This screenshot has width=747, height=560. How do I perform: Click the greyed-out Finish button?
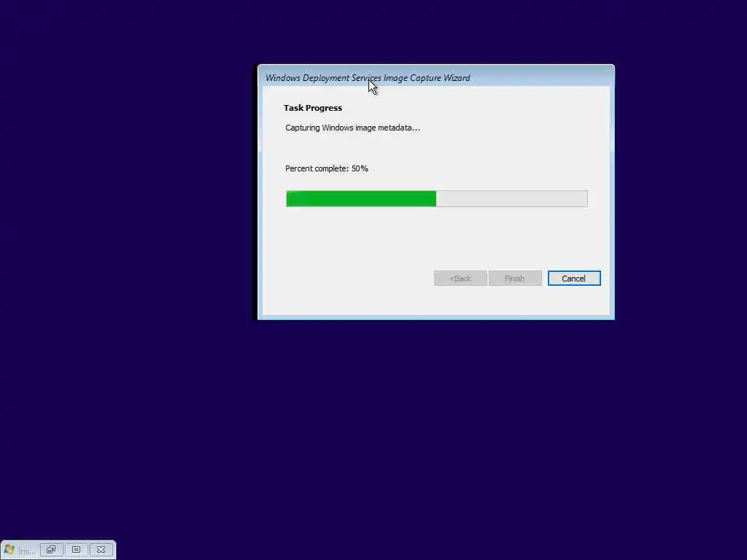click(x=515, y=279)
